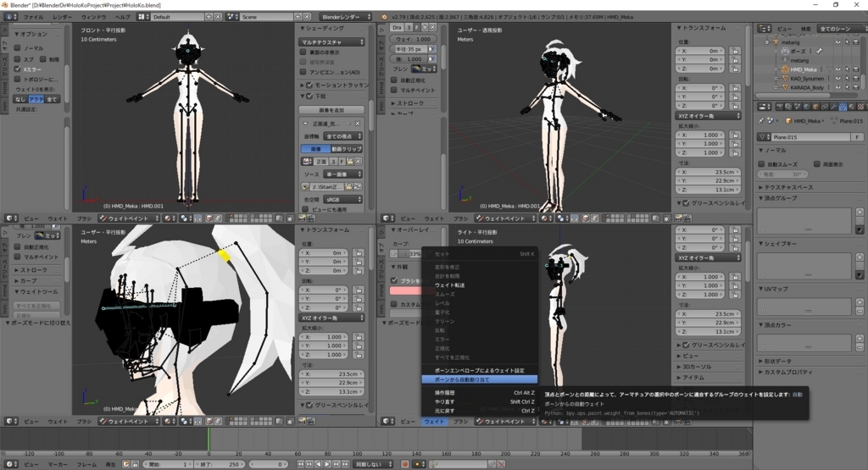The image size is (868, 470).
Task: Click the KAO_Syoumen mesh icon in the outliner
Action: 786,79
